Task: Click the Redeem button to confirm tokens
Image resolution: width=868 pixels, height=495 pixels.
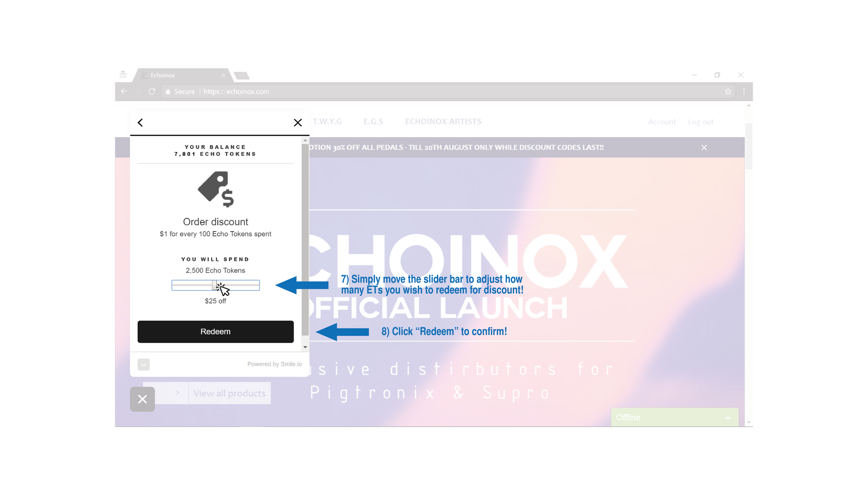Action: click(215, 331)
